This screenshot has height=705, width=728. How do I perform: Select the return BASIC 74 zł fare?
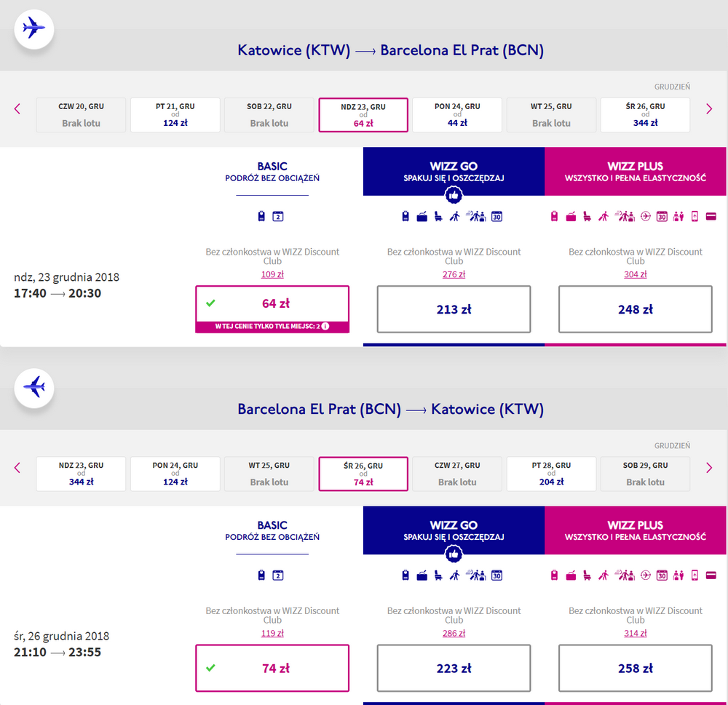pyautogui.click(x=272, y=668)
